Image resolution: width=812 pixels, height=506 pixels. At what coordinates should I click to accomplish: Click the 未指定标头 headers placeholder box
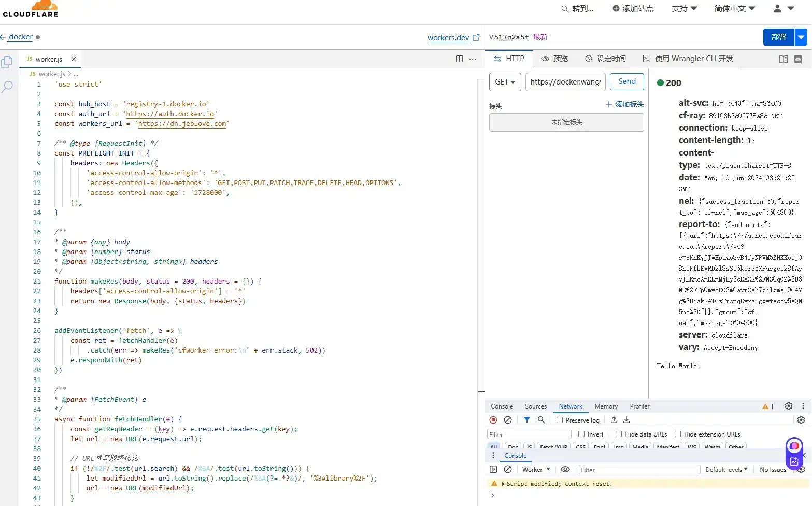[x=566, y=122]
